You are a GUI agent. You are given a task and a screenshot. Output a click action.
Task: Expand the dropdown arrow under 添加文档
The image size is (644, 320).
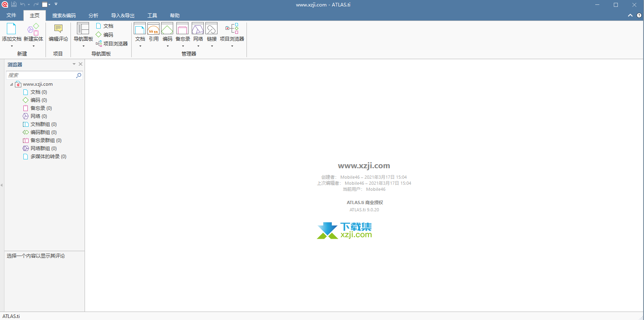pyautogui.click(x=12, y=46)
